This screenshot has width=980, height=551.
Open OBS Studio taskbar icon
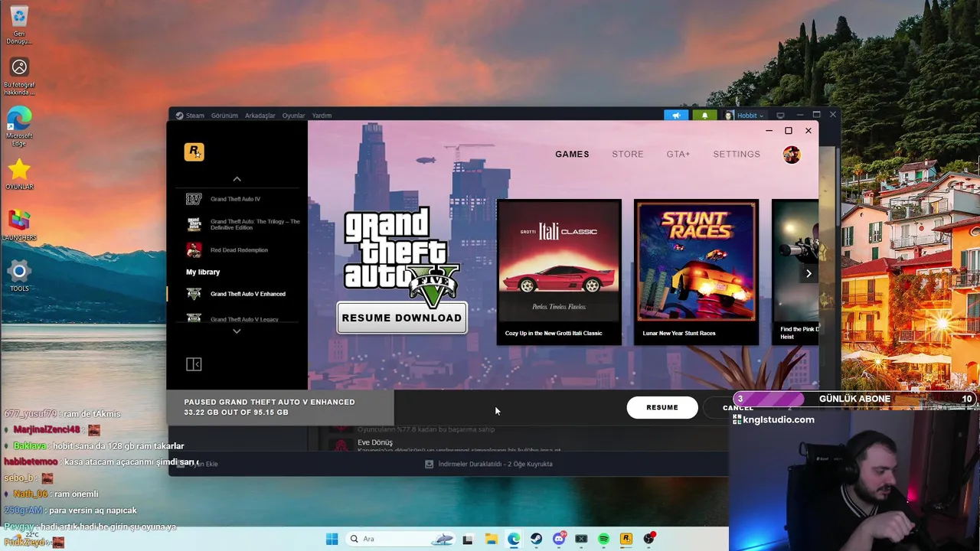click(648, 539)
